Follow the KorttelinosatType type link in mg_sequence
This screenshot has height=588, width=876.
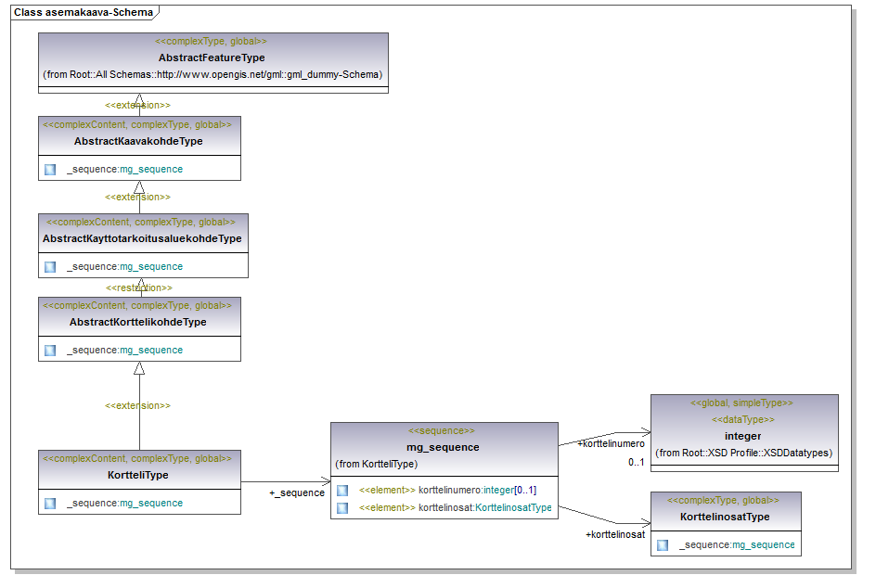[513, 507]
